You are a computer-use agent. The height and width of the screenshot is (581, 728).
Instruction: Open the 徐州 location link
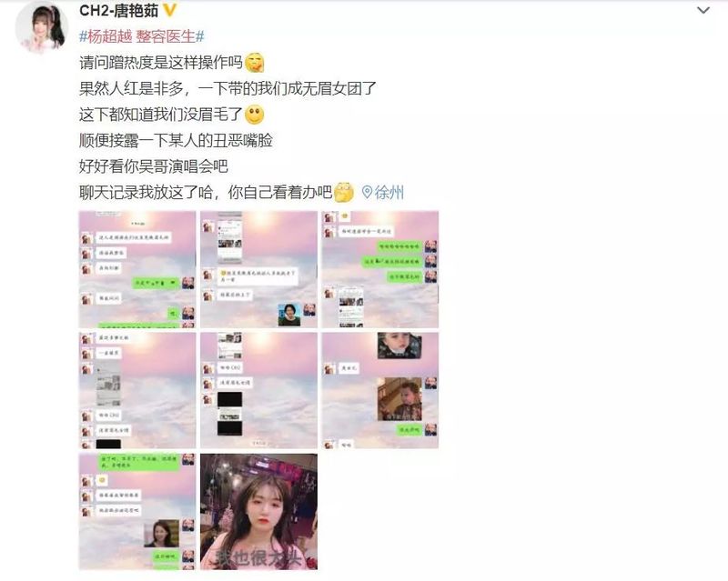383,192
